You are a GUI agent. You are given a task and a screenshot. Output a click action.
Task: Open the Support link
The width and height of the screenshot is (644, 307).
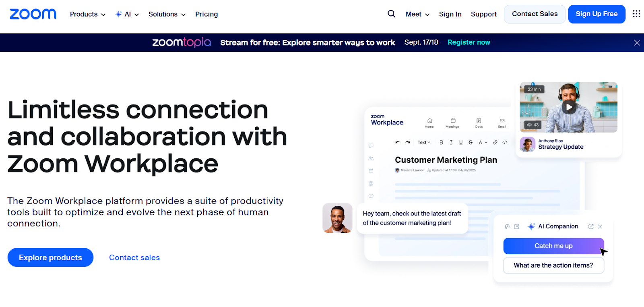pos(484,14)
